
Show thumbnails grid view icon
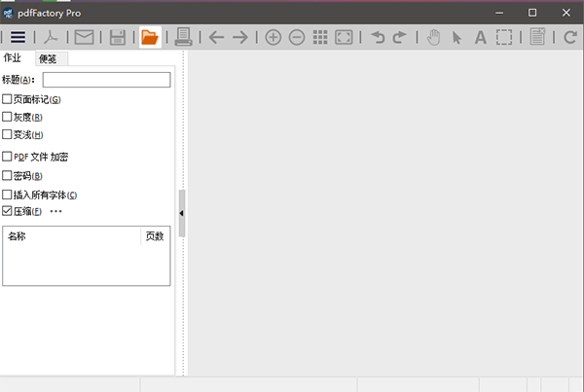pyautogui.click(x=320, y=37)
